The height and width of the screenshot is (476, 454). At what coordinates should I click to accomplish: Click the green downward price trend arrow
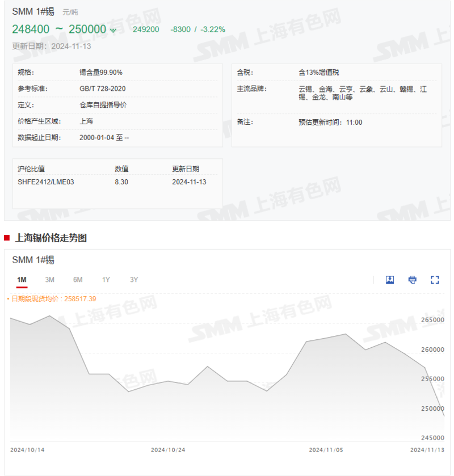(x=113, y=31)
